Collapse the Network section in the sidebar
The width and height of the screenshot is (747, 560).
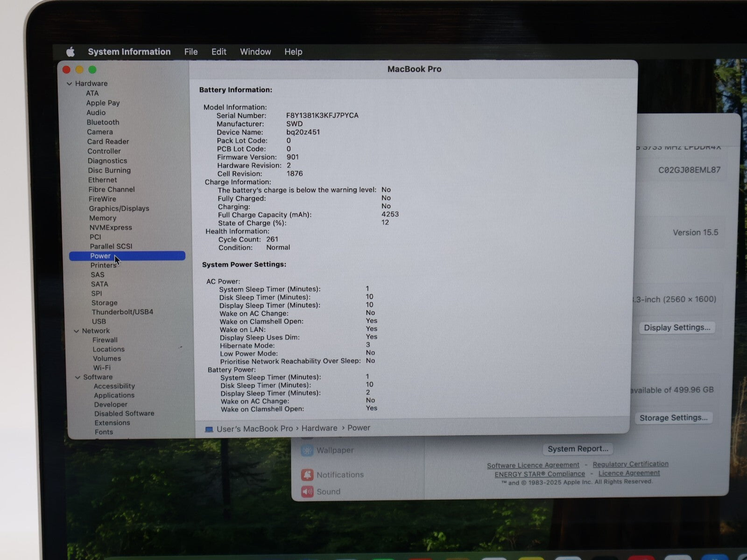click(x=76, y=331)
